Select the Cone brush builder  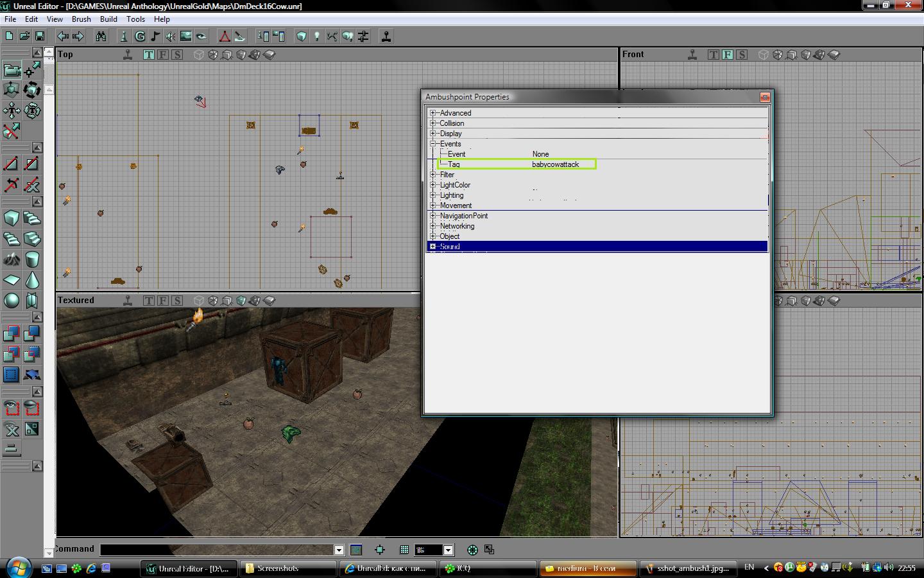(x=31, y=280)
